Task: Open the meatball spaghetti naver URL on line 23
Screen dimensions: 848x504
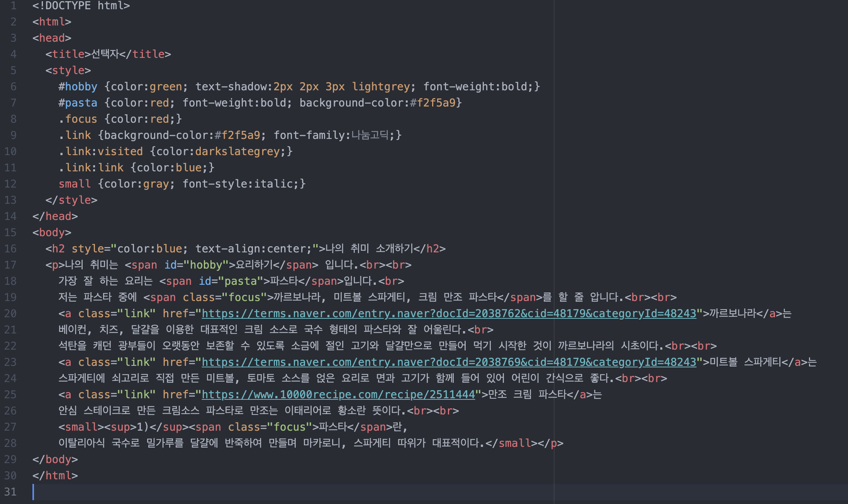Action: [449, 362]
